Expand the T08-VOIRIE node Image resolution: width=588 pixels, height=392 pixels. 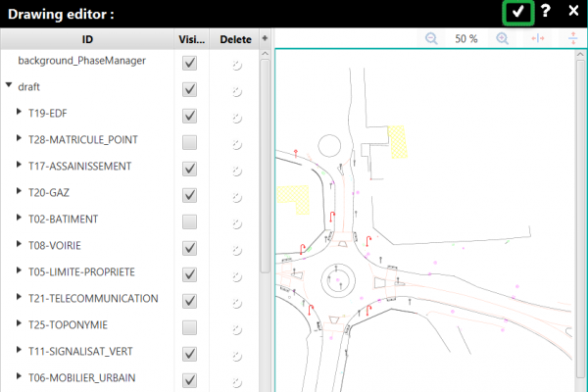pos(19,244)
